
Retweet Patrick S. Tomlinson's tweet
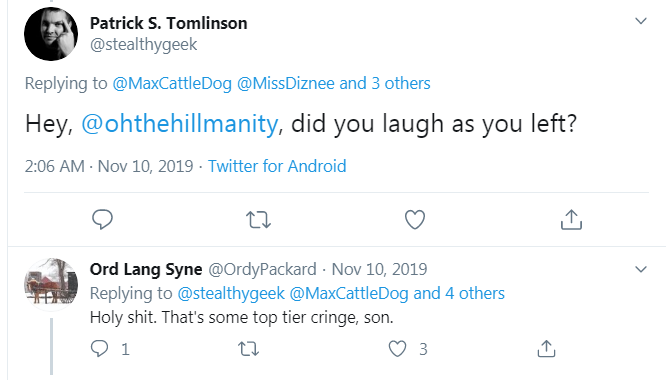pyautogui.click(x=258, y=220)
